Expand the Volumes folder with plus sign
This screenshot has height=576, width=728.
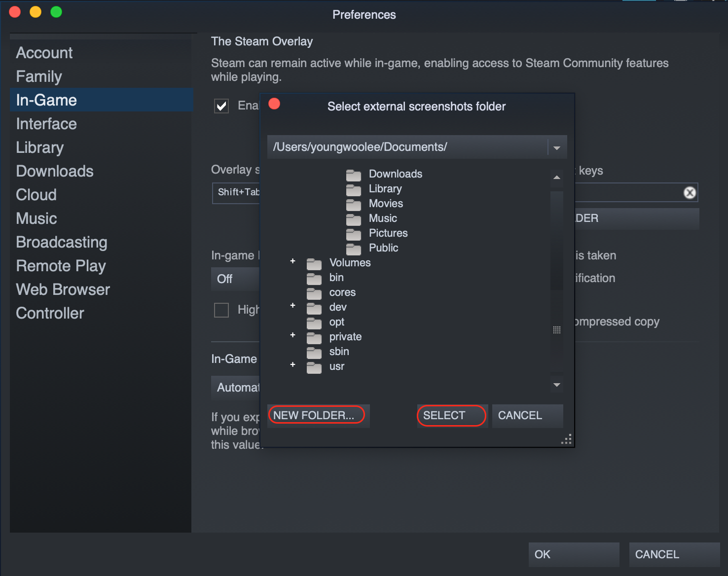[x=293, y=261]
